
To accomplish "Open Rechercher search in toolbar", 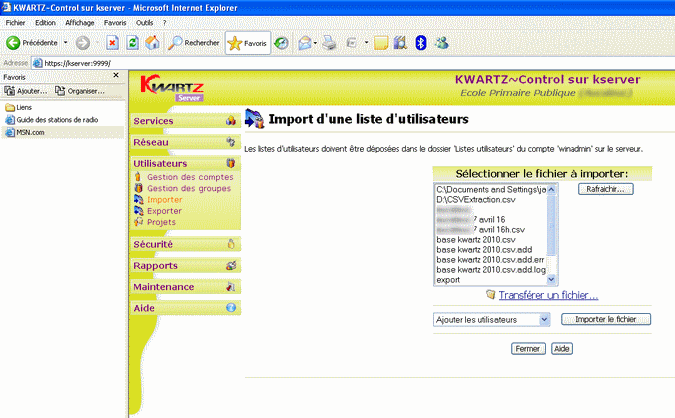I will [x=194, y=43].
